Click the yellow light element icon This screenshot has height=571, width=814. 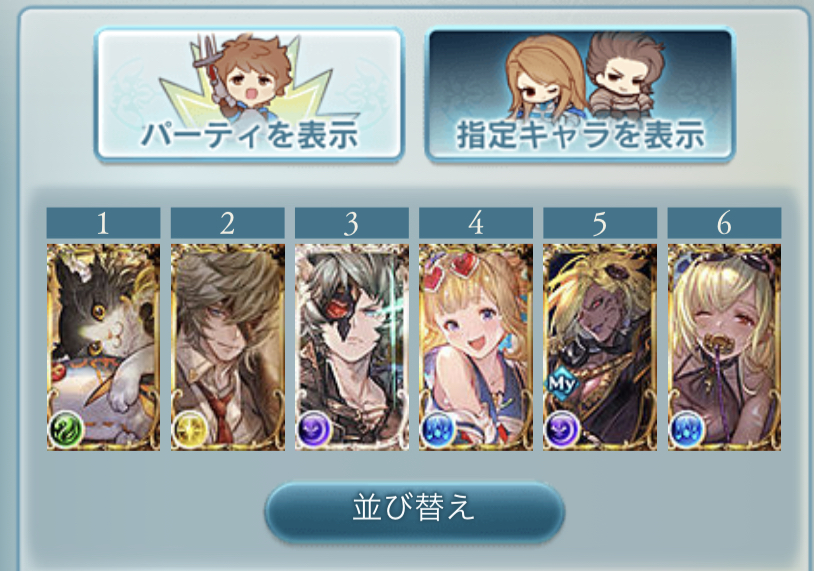[189, 429]
